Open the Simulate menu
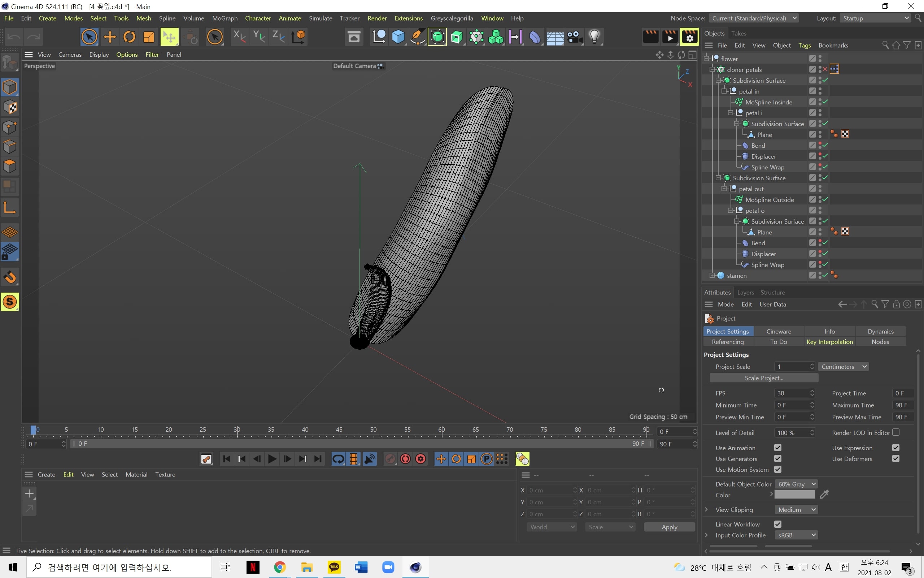This screenshot has width=924, height=578. coord(321,18)
